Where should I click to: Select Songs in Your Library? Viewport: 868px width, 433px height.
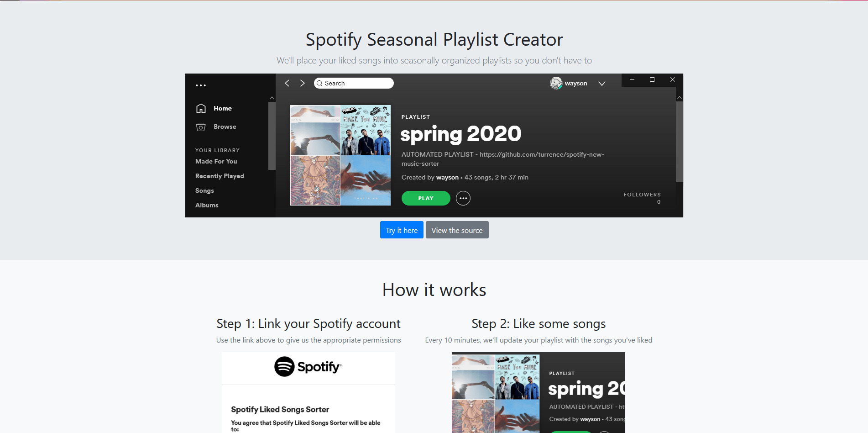click(204, 190)
